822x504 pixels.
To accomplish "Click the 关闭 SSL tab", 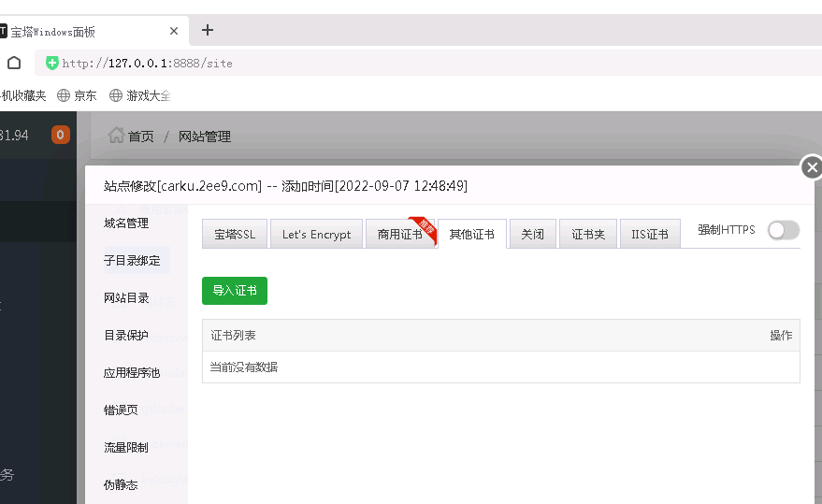I will click(x=532, y=235).
